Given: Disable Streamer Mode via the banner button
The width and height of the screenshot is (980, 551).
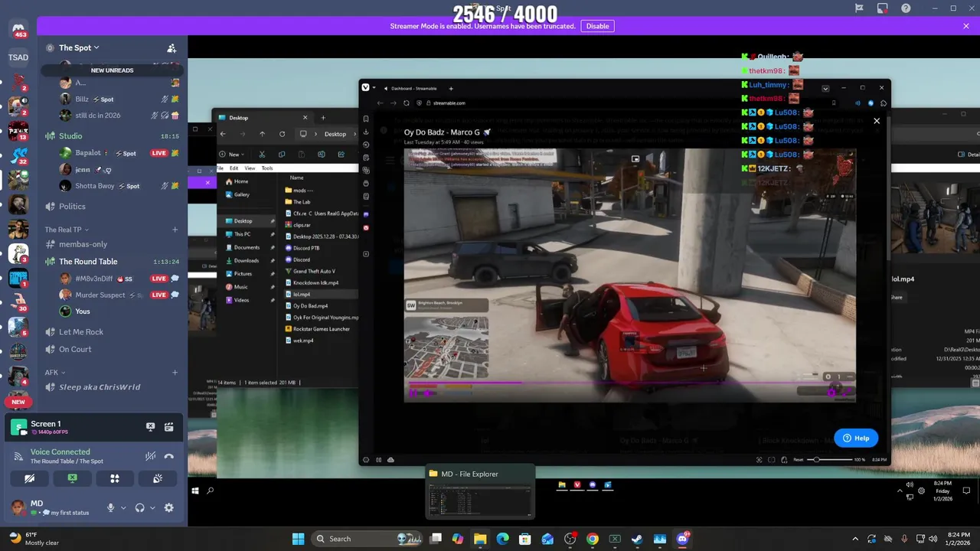Looking at the screenshot, I should [597, 26].
